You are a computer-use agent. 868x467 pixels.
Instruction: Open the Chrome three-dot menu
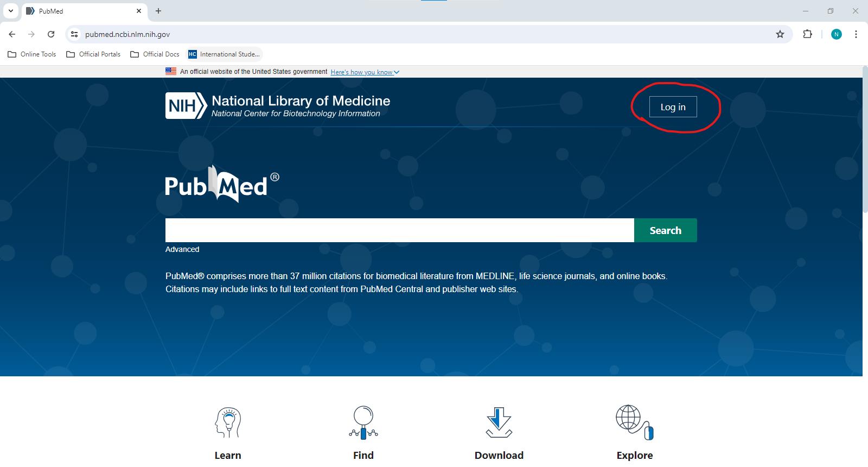point(856,34)
